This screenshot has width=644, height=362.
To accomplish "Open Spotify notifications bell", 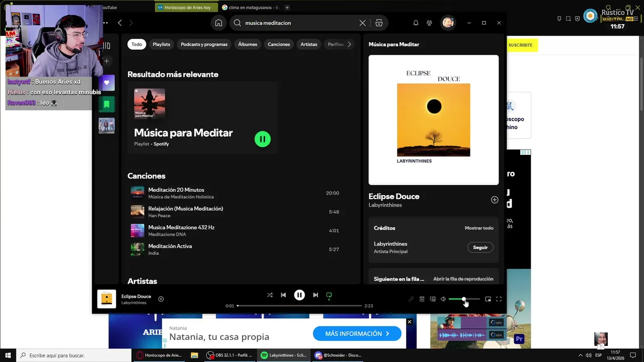I will pyautogui.click(x=416, y=23).
